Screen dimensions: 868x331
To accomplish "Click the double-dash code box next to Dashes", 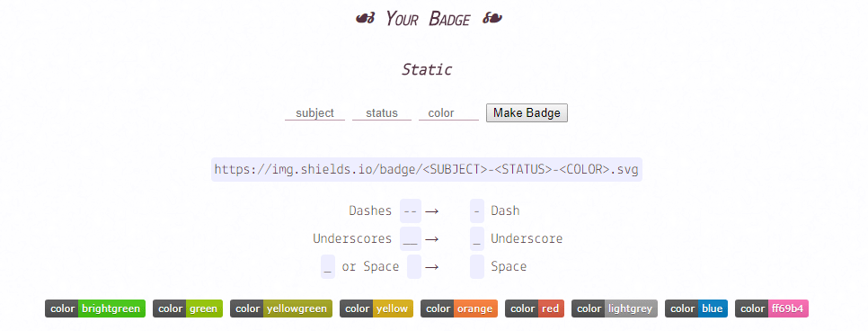I will (x=411, y=210).
